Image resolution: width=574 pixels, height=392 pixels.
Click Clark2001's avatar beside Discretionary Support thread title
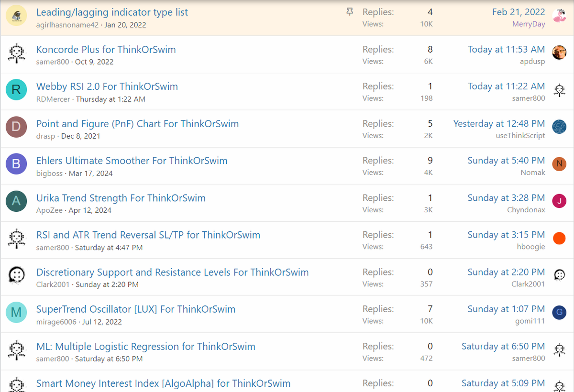point(16,275)
